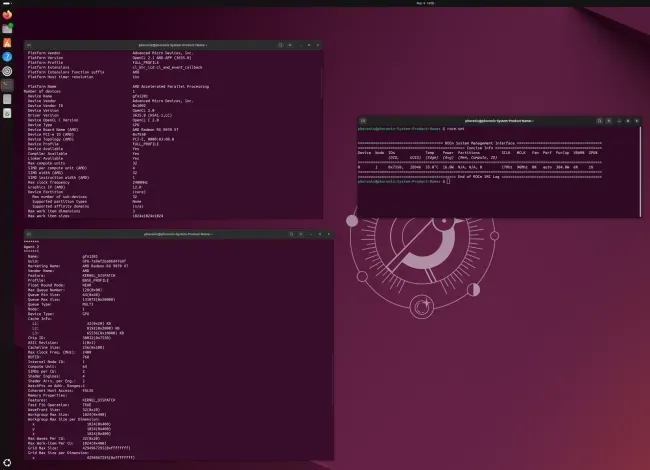
Task: Click 'Platform Host timer resolution' label
Action: (x=61, y=77)
